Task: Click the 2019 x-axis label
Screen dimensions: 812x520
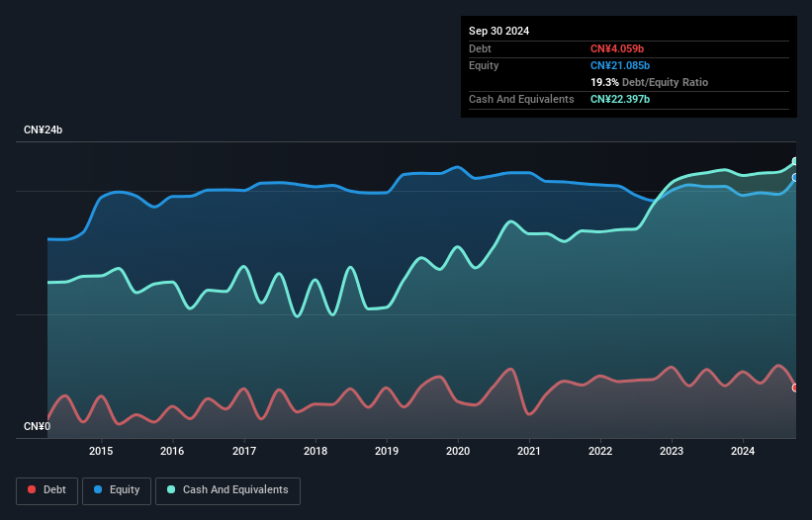Action: [387, 451]
